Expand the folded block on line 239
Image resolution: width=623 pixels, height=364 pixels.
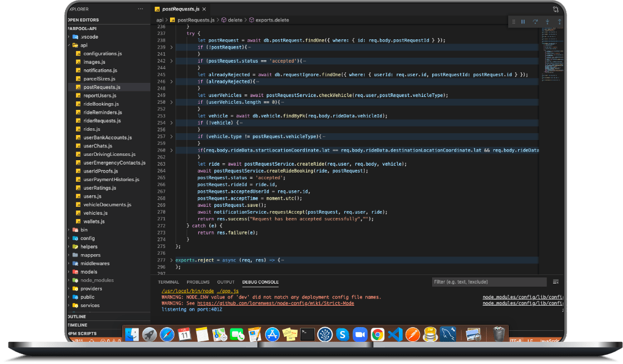coord(172,47)
